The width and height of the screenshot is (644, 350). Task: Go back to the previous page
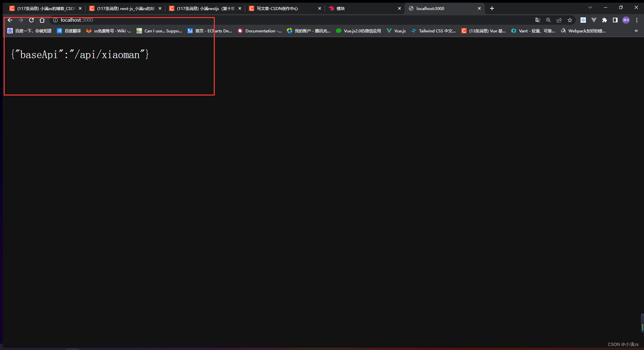[10, 20]
